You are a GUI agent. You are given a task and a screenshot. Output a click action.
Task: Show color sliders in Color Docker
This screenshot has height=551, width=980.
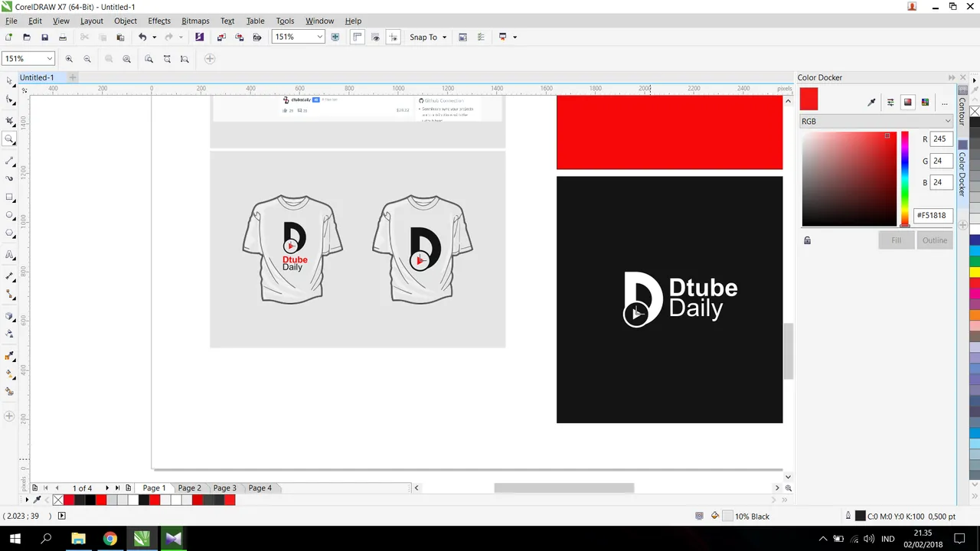point(890,102)
